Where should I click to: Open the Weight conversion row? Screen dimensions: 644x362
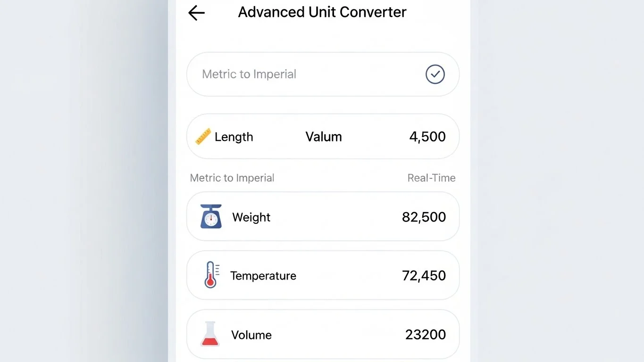[323, 217]
